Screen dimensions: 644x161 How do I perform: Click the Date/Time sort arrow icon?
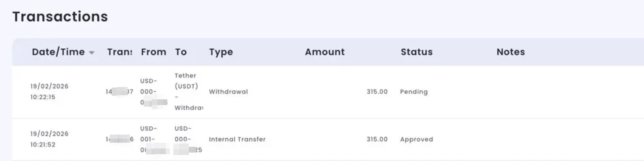pyautogui.click(x=92, y=53)
